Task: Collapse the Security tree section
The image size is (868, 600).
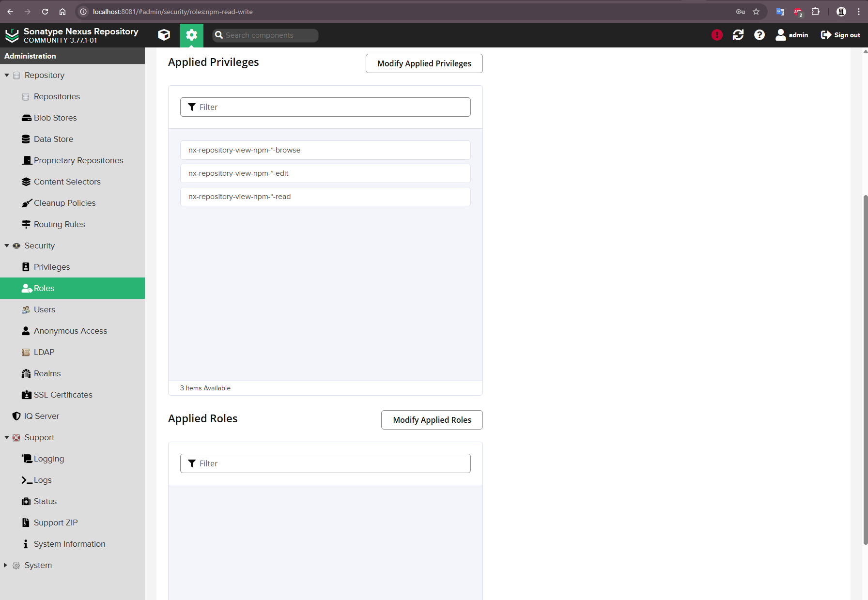Action: click(x=7, y=246)
